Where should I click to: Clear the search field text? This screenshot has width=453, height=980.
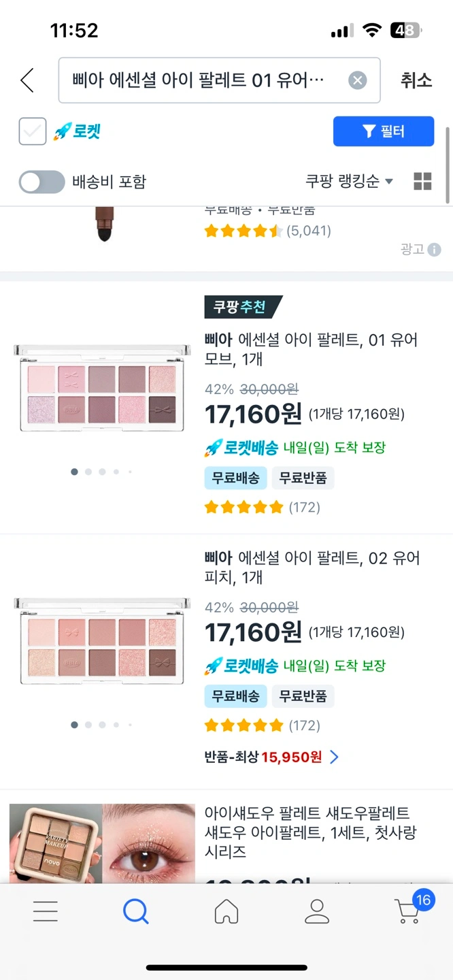357,80
